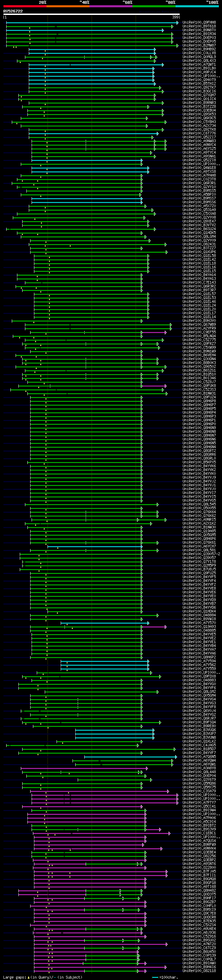The height and width of the screenshot is (980, 222).
Task: Click the red ~20% identity legend segment
Action: (x=25, y=6)
